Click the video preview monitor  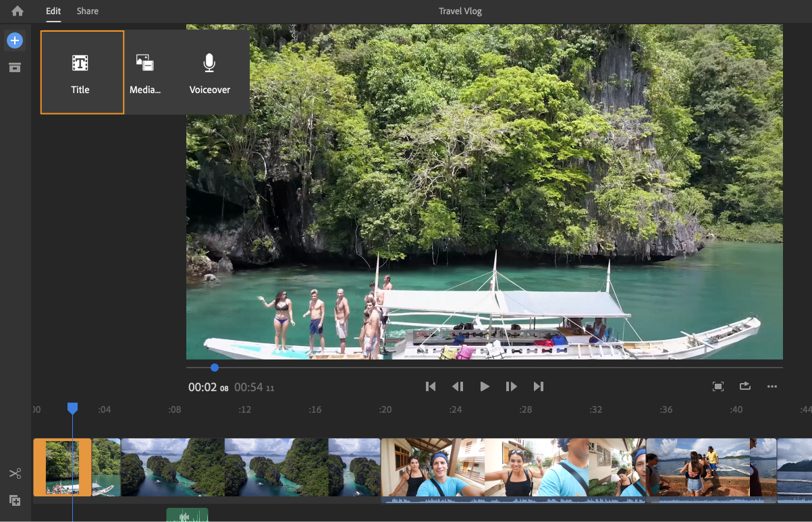click(x=485, y=192)
